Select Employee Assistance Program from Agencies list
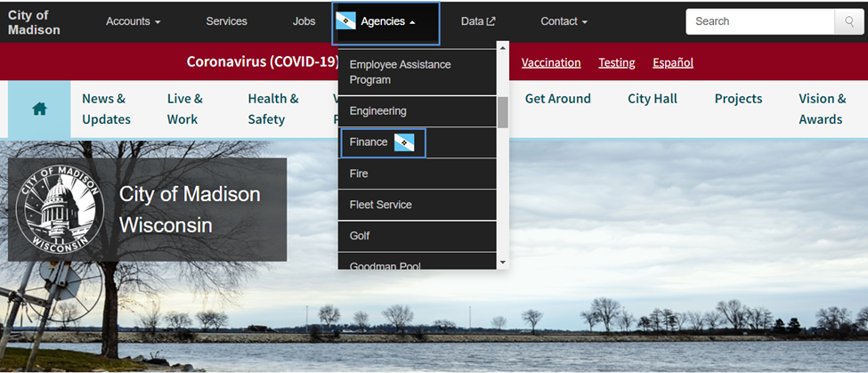Image resolution: width=868 pixels, height=373 pixels. click(x=417, y=72)
